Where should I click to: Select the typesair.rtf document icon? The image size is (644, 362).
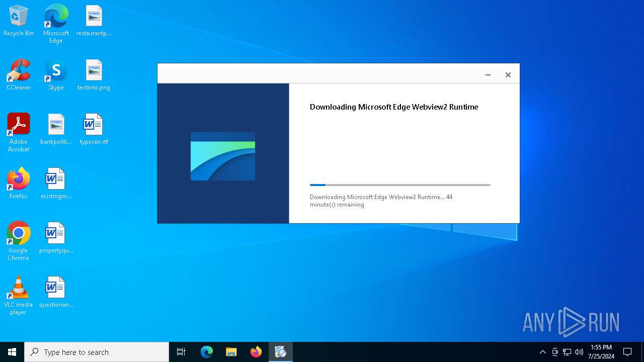94,130
